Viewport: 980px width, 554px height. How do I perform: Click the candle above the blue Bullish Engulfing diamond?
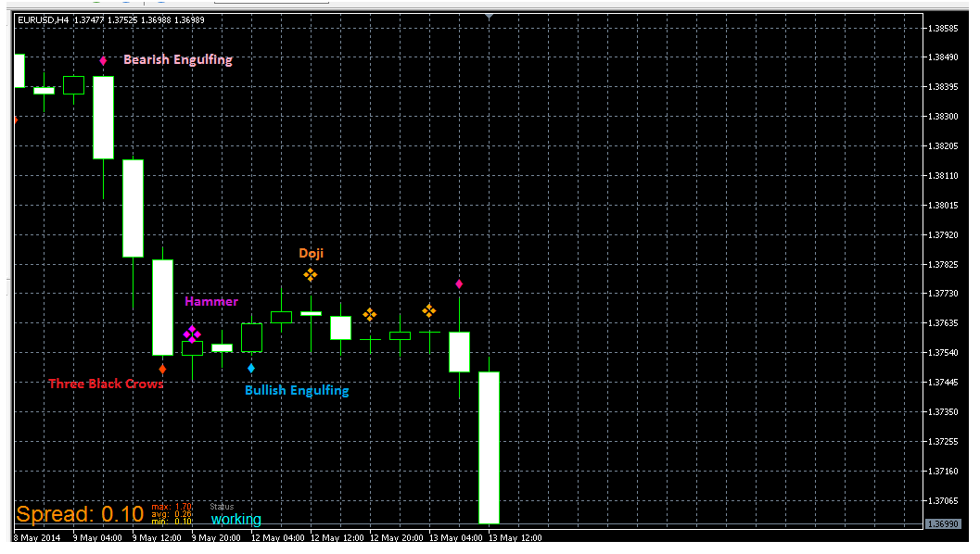click(252, 338)
